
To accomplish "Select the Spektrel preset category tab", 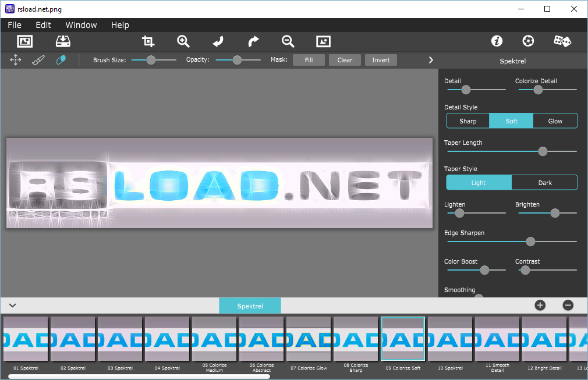I will (x=250, y=306).
